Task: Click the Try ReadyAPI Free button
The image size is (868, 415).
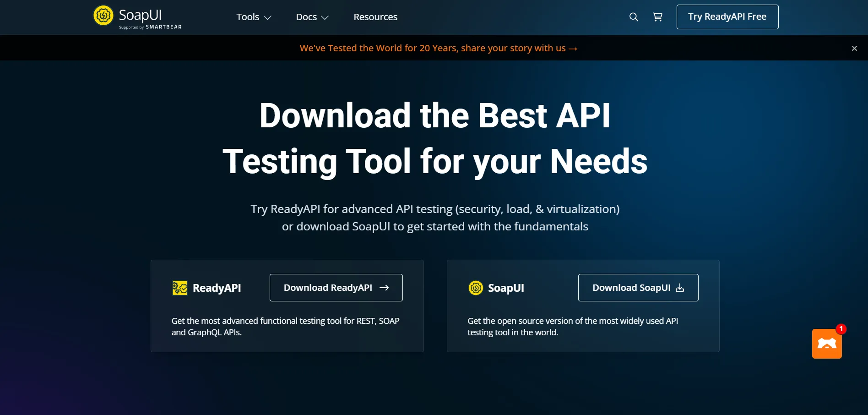Action: click(x=727, y=17)
